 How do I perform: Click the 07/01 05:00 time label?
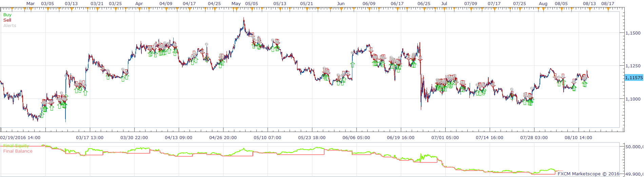[x=445, y=138]
